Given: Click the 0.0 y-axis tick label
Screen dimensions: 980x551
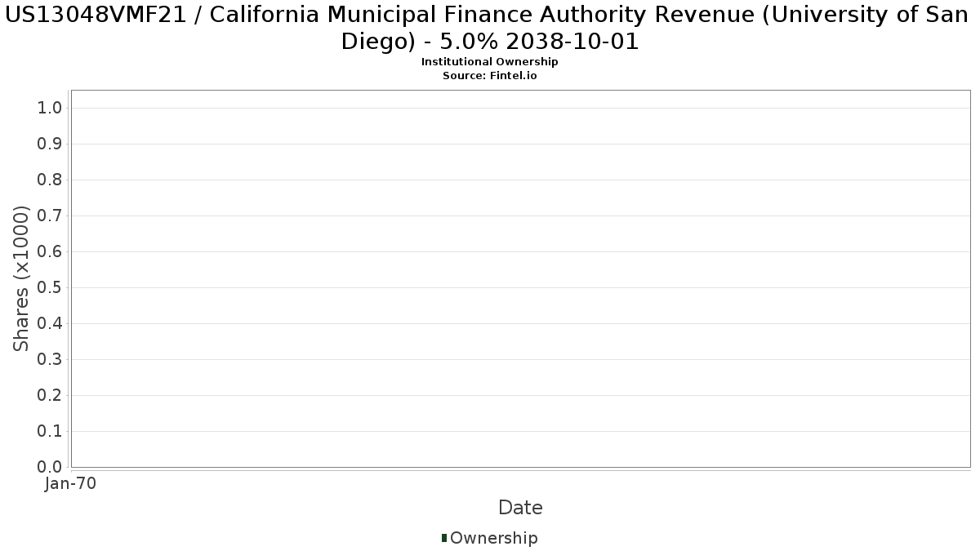Looking at the screenshot, I should (x=50, y=467).
